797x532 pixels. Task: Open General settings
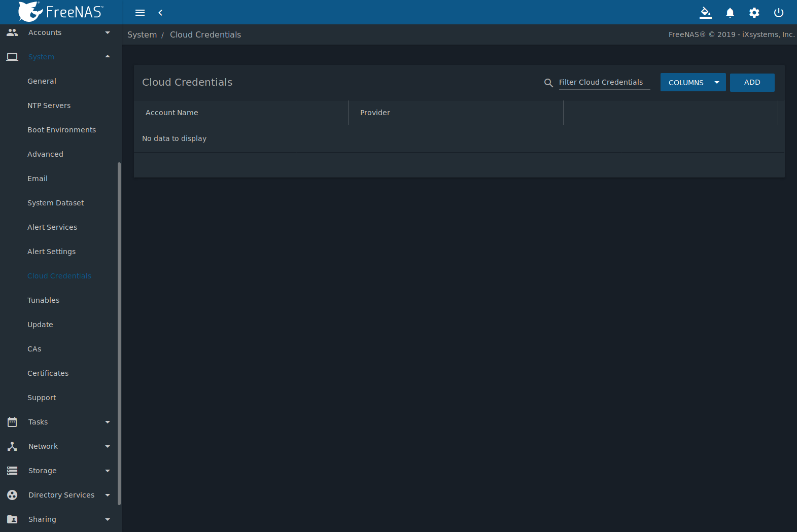coord(42,81)
